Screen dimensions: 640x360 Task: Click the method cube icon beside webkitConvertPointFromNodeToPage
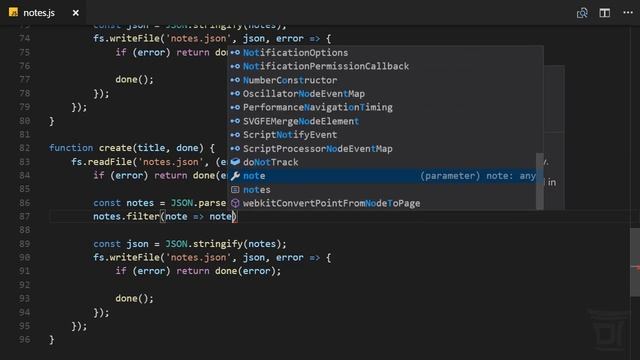[235, 203]
